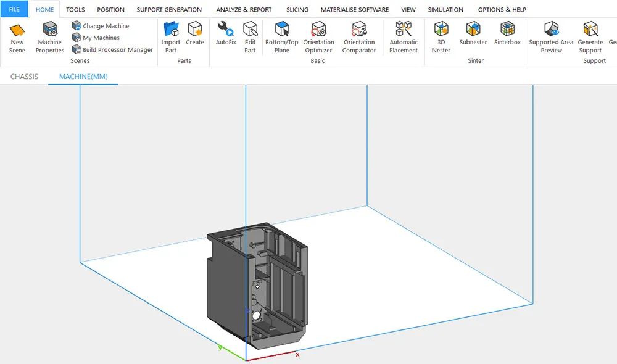Go to the SLICING tab

tap(297, 10)
